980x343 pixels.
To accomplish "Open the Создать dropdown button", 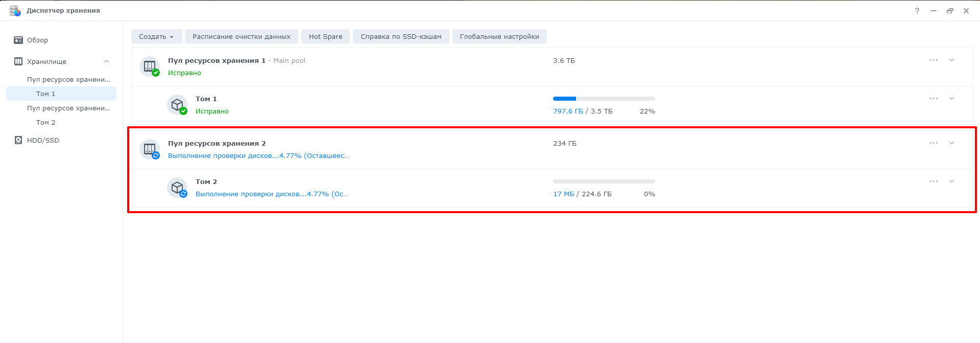I will tap(156, 36).
